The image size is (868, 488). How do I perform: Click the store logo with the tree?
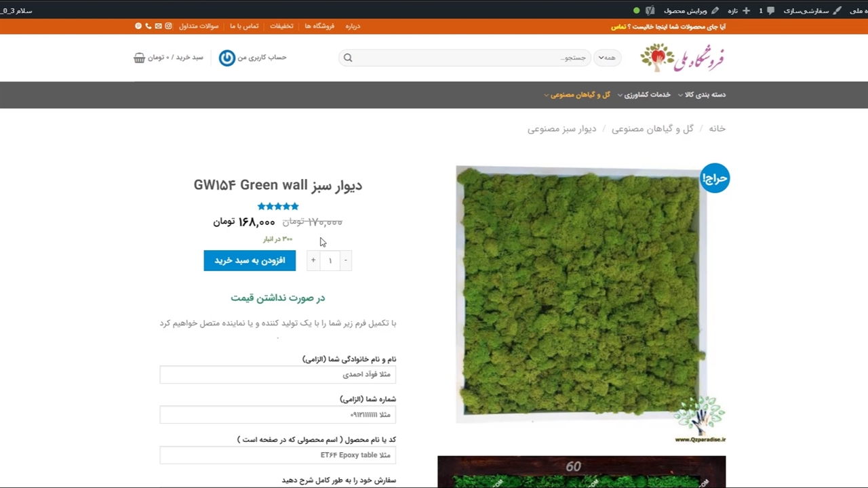[x=682, y=58]
